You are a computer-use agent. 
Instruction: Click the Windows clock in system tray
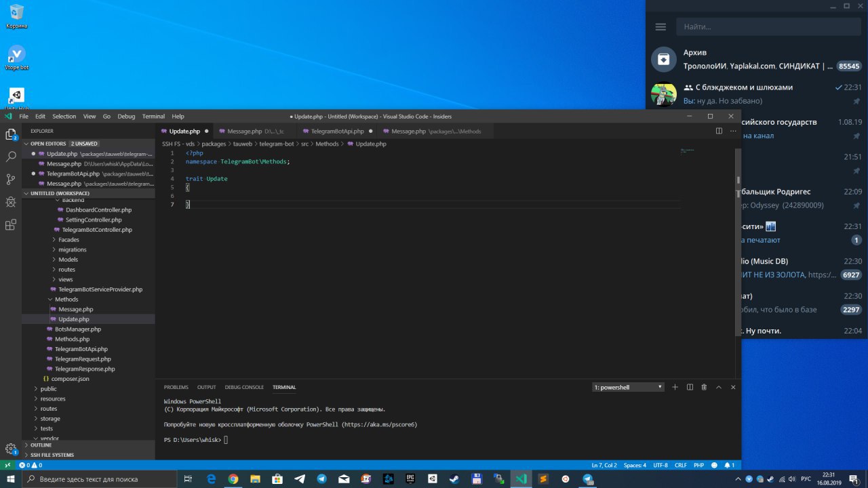(829, 479)
